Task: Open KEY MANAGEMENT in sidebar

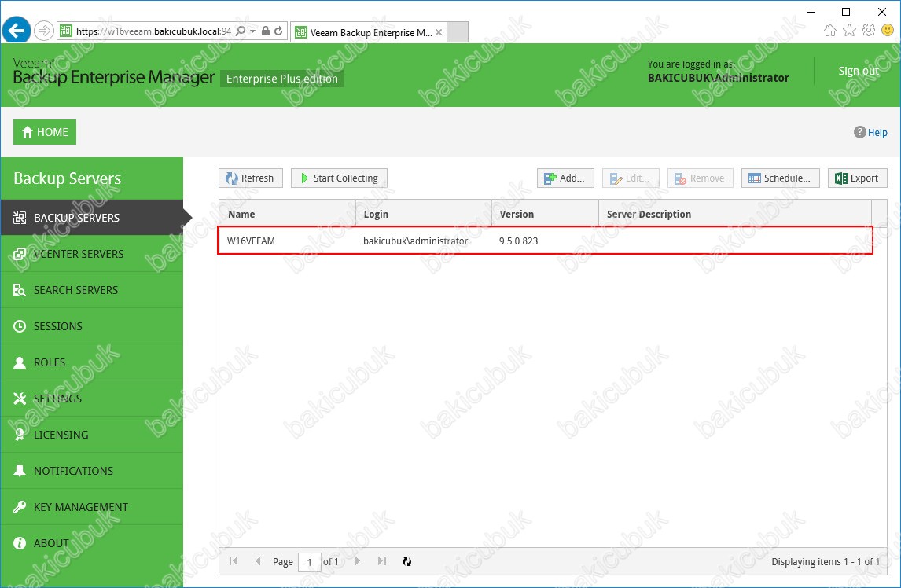Action: (92, 507)
